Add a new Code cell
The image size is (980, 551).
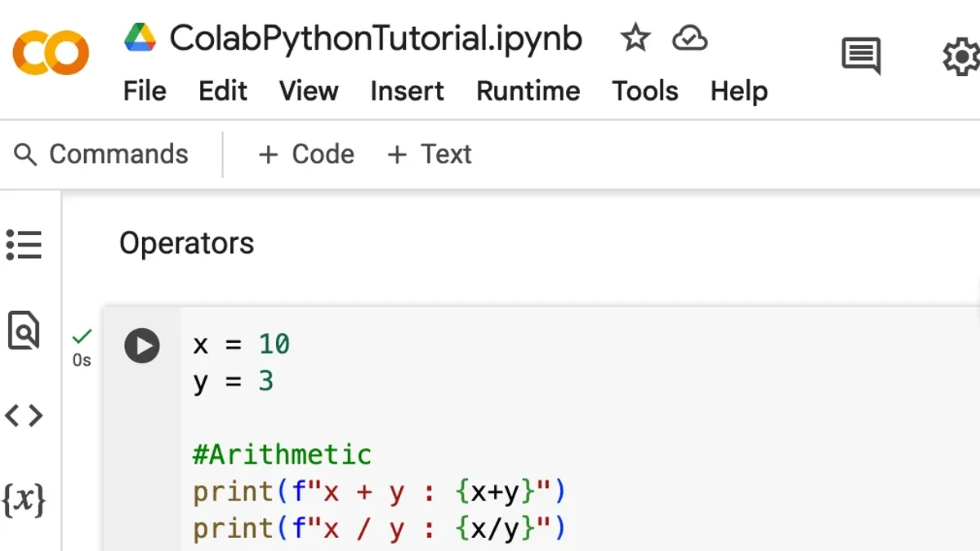[306, 154]
